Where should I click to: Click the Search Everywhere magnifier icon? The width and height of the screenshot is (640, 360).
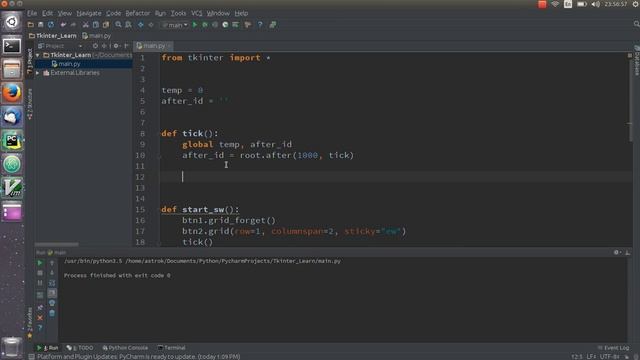pos(636,24)
